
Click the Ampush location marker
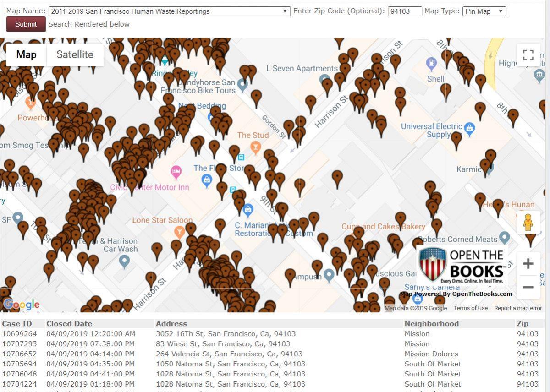(x=329, y=275)
